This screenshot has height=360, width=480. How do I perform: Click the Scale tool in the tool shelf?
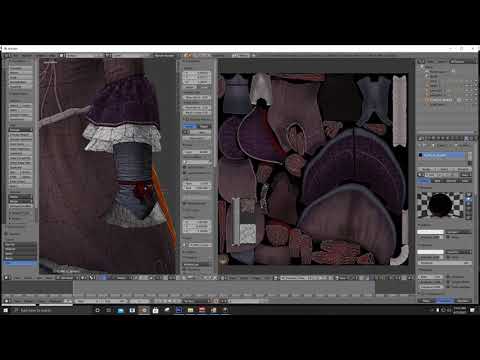click(20, 77)
